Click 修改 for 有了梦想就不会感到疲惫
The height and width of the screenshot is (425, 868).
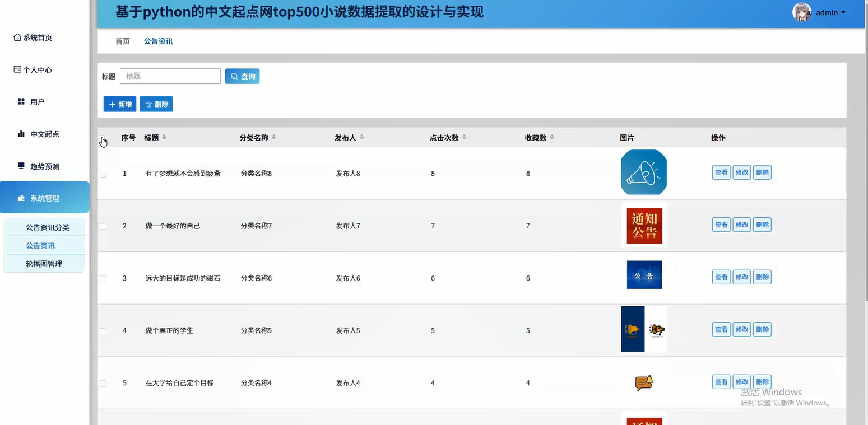(x=742, y=172)
